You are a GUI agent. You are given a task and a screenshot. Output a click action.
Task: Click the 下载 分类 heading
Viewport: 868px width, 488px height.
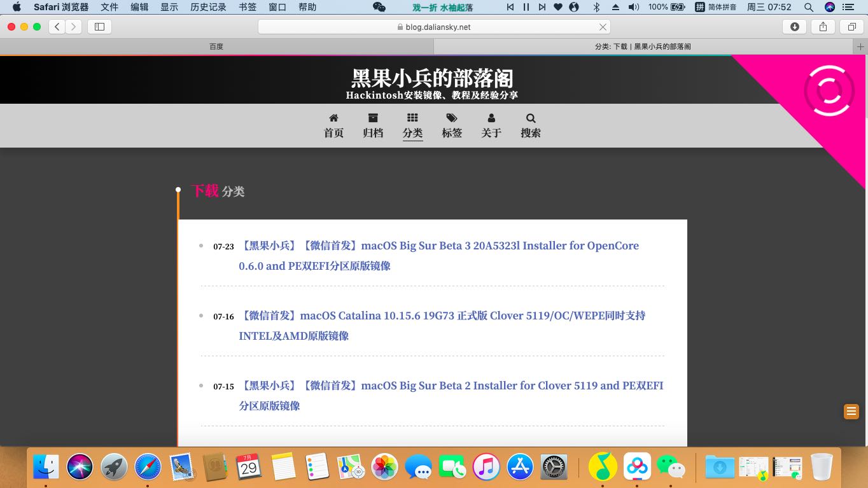[218, 191]
